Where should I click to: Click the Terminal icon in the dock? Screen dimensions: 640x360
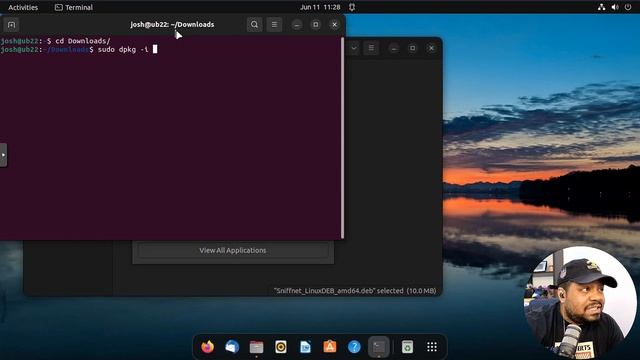pyautogui.click(x=379, y=347)
